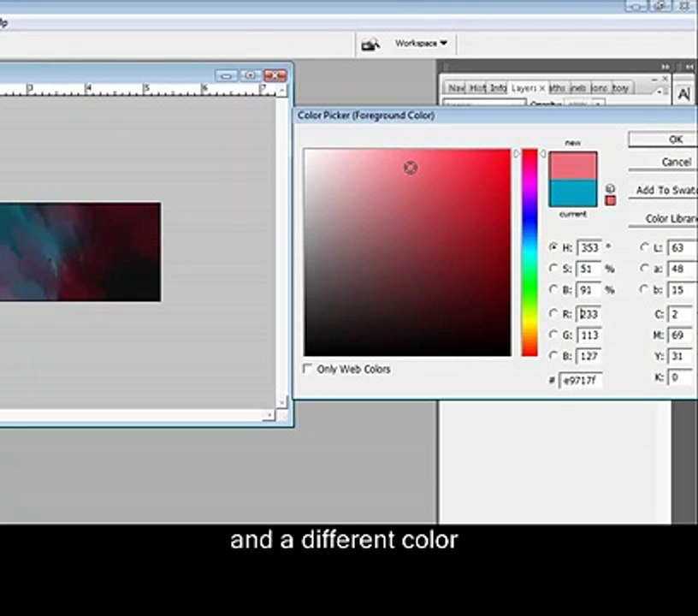
Task: Click the M magenta field showing 69
Action: (x=681, y=335)
